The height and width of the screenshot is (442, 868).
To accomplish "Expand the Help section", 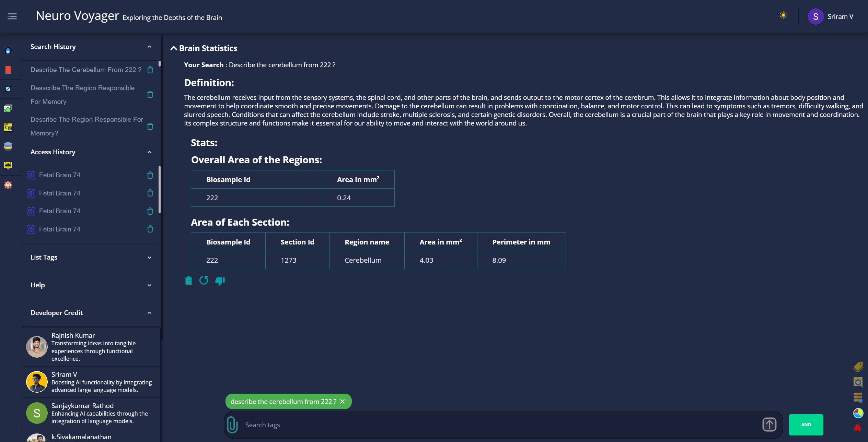I will coord(91,285).
